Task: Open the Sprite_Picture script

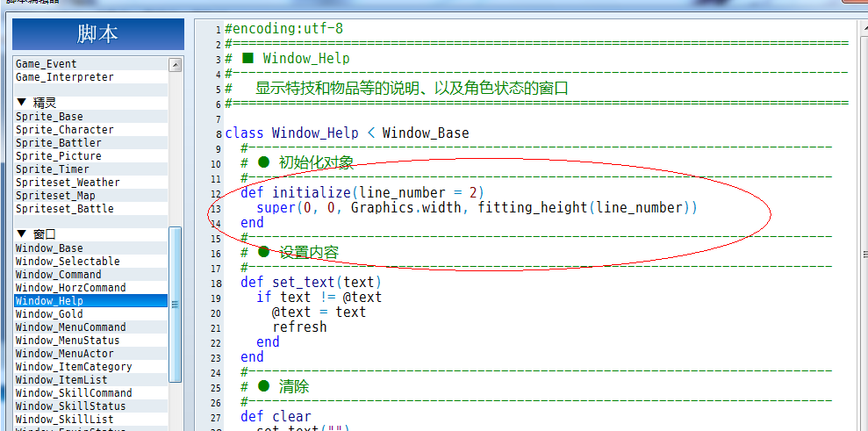Action: pyautogui.click(x=90, y=156)
